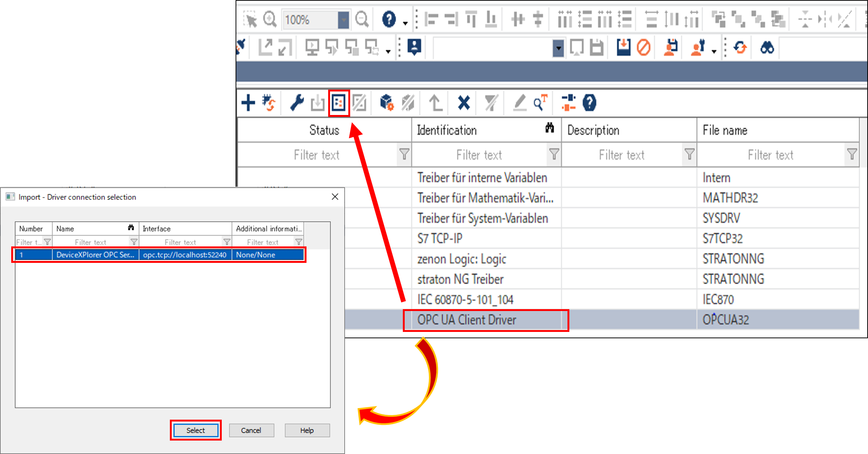Click the orange prohibited circle icon
Image resolution: width=868 pixels, height=454 pixels.
coord(644,48)
